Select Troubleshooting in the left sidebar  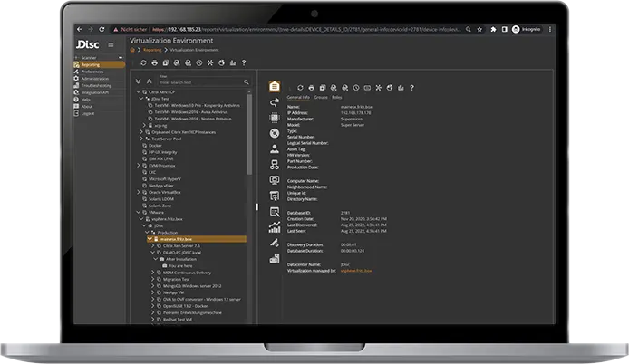click(x=98, y=85)
